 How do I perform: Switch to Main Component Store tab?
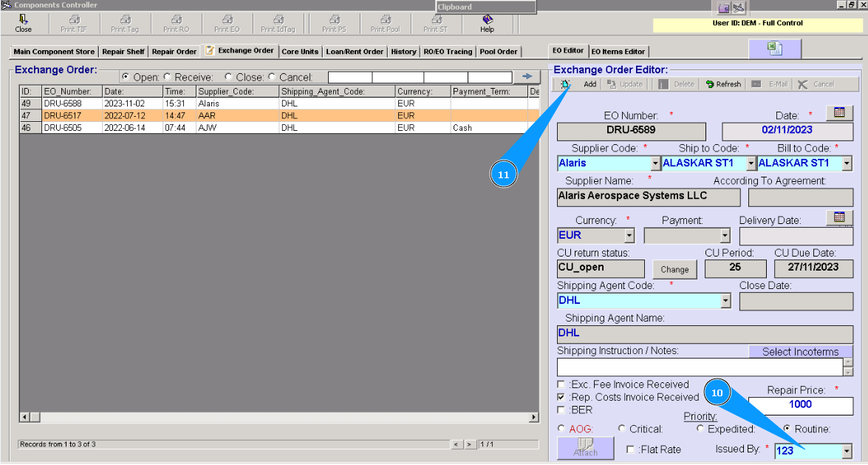click(x=54, y=52)
